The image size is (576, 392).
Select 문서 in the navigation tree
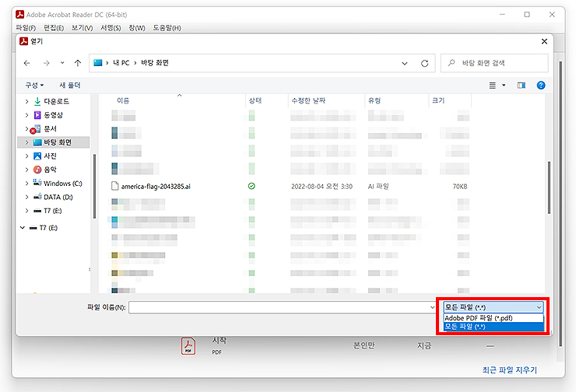point(50,128)
